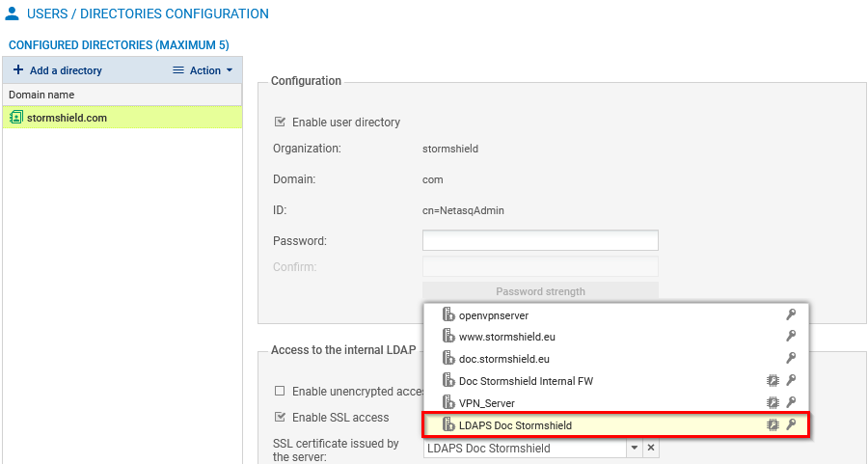868x464 pixels.
Task: Click the key icon for LDAPS Doc Stormshield
Action: [x=791, y=424]
